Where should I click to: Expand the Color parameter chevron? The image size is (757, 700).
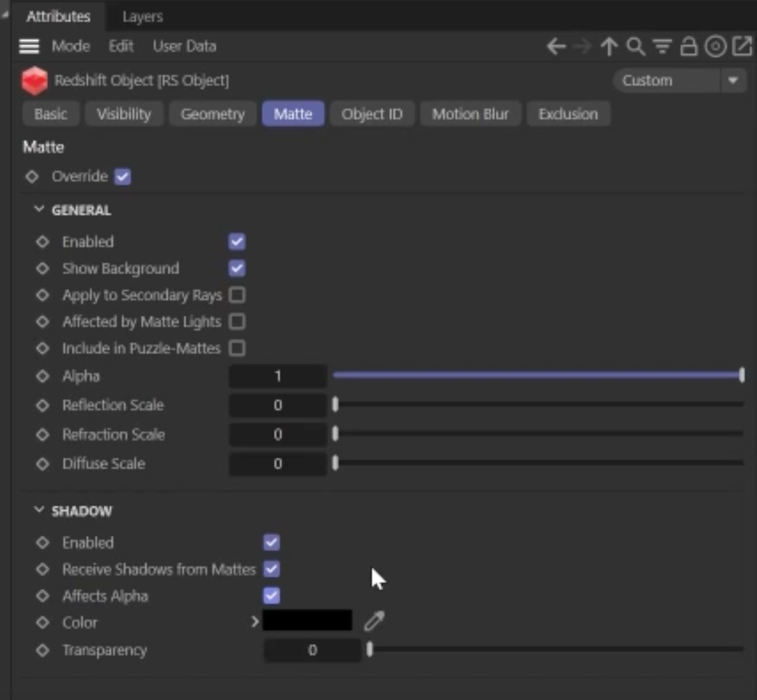pyautogui.click(x=255, y=622)
